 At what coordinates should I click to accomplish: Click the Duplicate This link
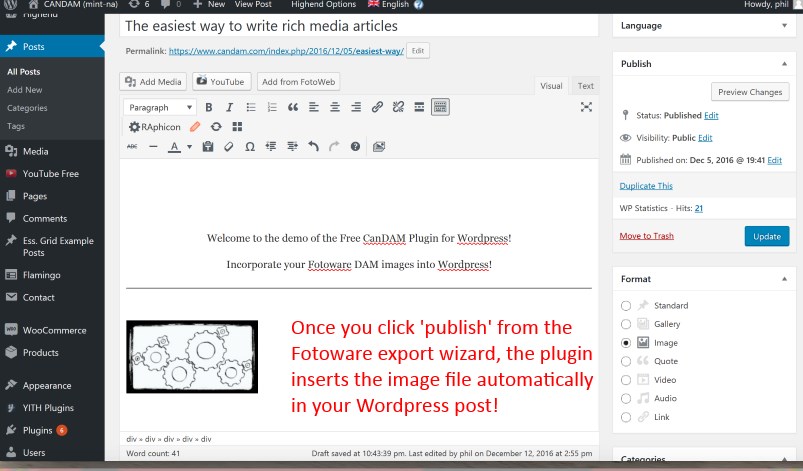point(646,186)
